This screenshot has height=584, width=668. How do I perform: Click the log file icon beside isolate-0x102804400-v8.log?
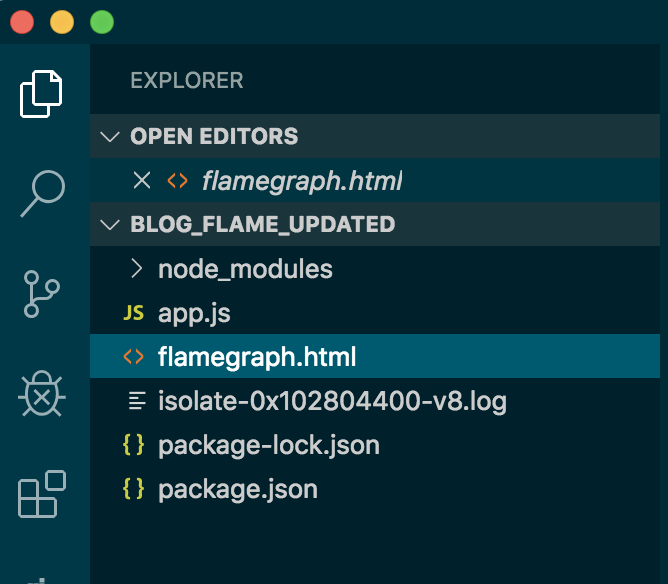click(137, 401)
